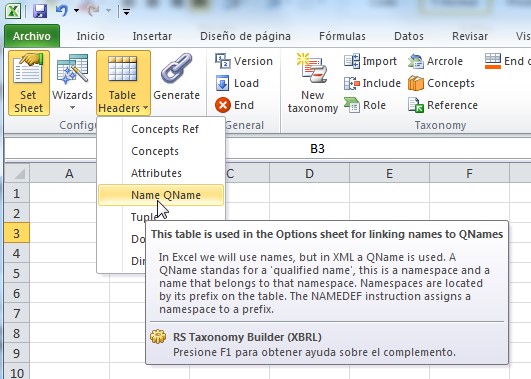Select row 5 header
Viewport: 531px width, 379px height.
pyautogui.click(x=17, y=273)
